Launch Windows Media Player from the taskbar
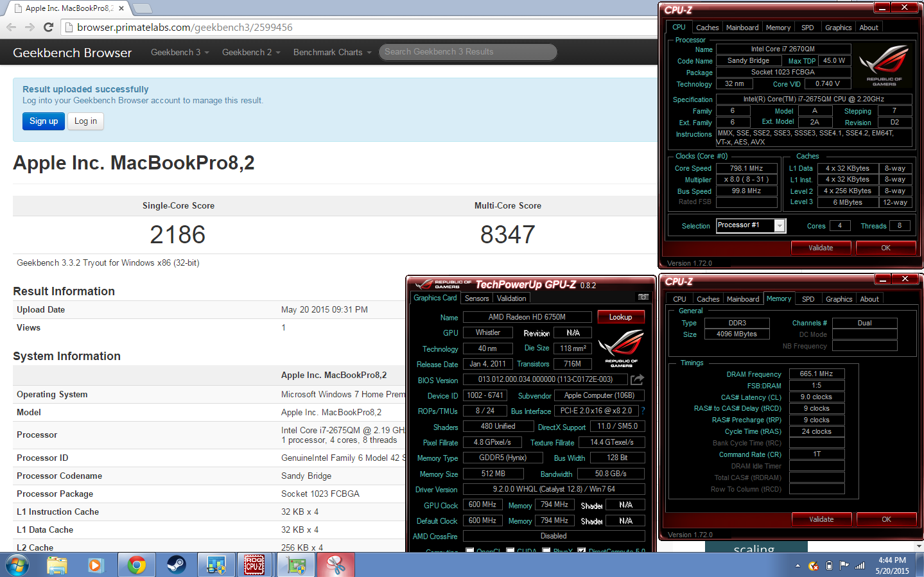Screen dimensions: 924x577 pyautogui.click(x=96, y=565)
